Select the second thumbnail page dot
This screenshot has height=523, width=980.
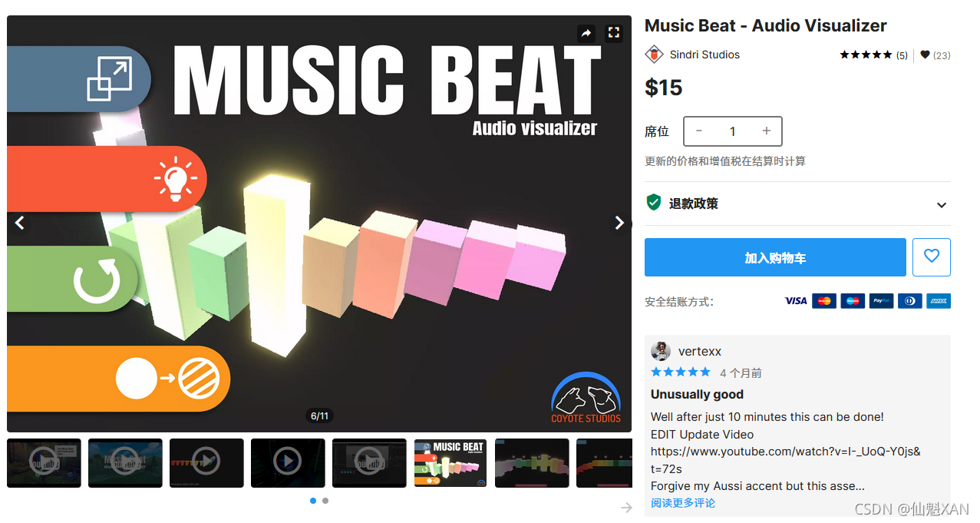click(325, 501)
